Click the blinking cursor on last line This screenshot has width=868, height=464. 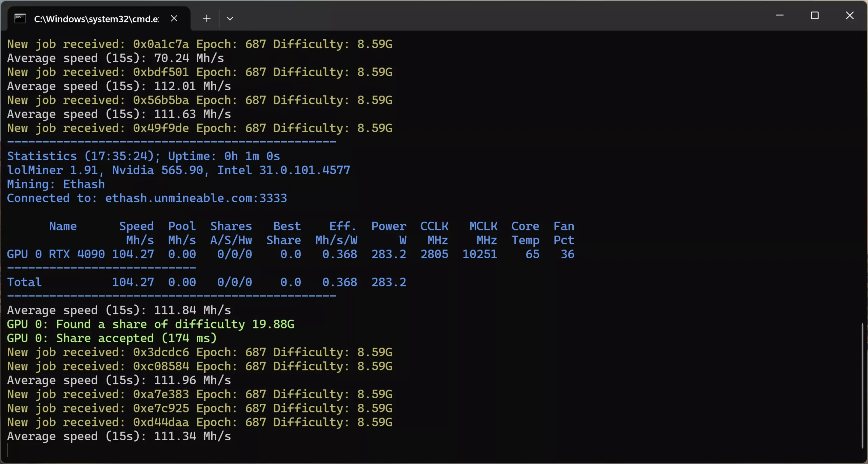[x=7, y=450]
